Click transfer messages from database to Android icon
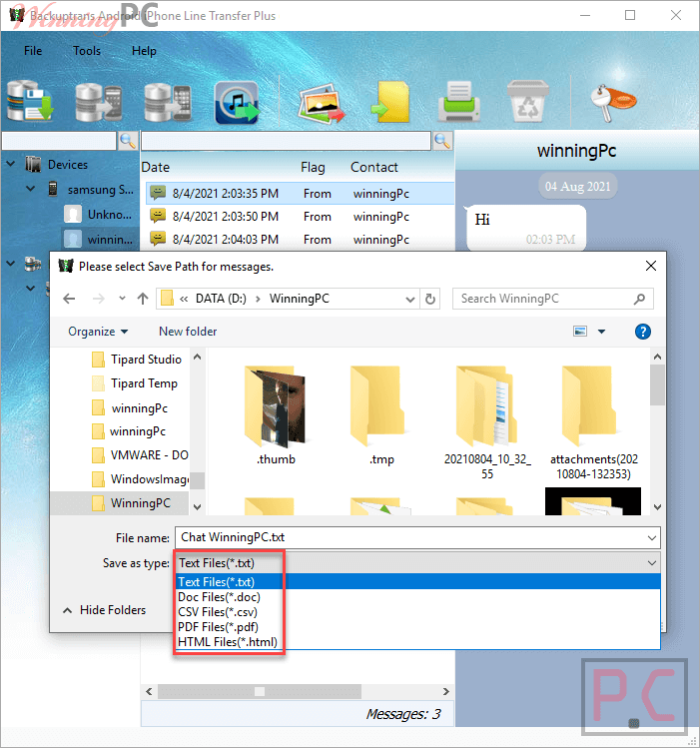This screenshot has height=748, width=700. click(x=99, y=102)
